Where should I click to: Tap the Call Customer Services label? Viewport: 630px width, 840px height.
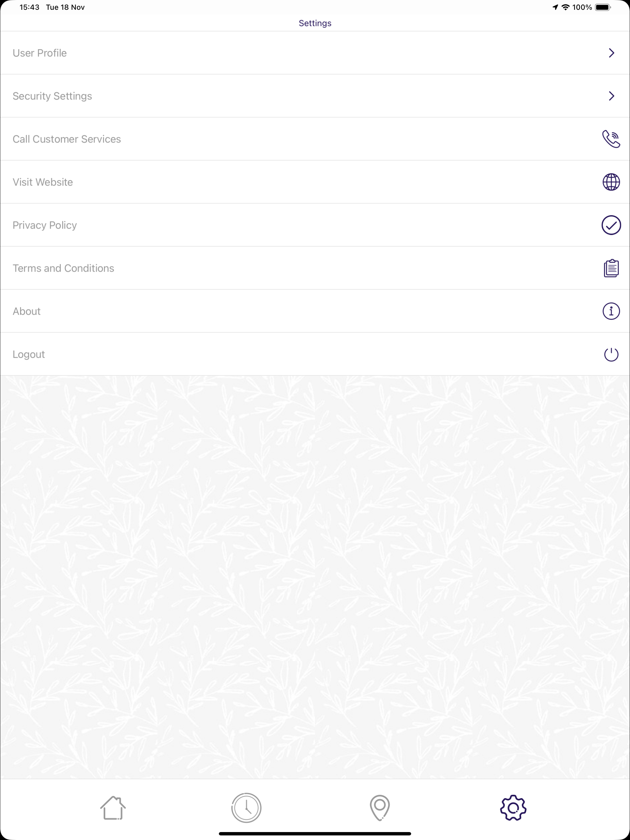(x=67, y=139)
